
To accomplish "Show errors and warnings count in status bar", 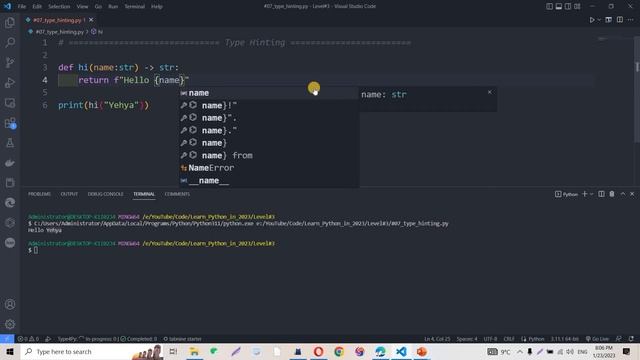I will 28,339.
